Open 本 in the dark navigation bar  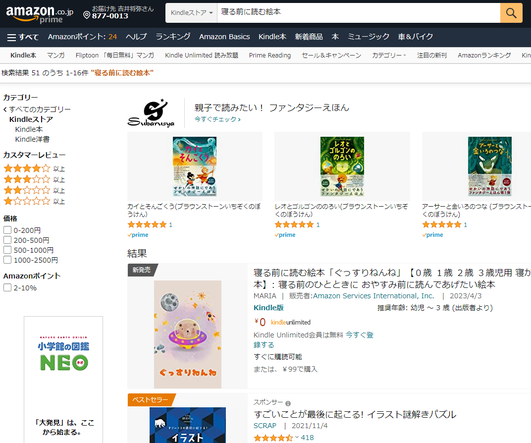coord(335,37)
